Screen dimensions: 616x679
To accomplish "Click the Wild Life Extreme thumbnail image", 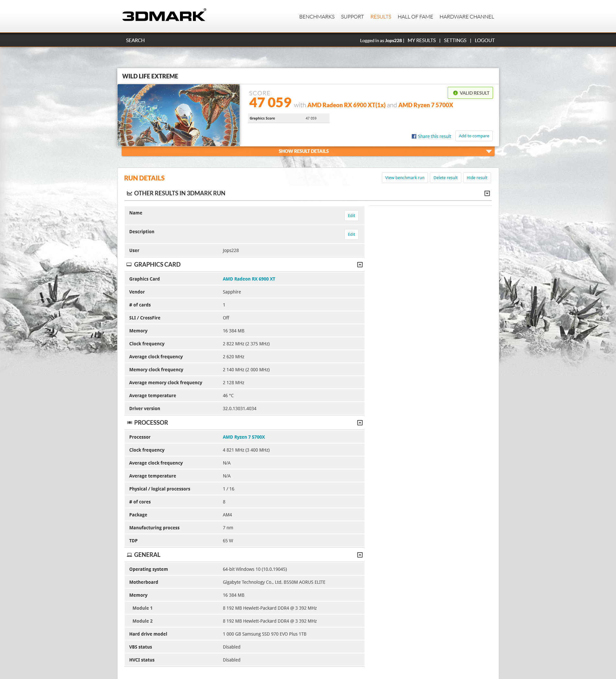I will pos(178,115).
